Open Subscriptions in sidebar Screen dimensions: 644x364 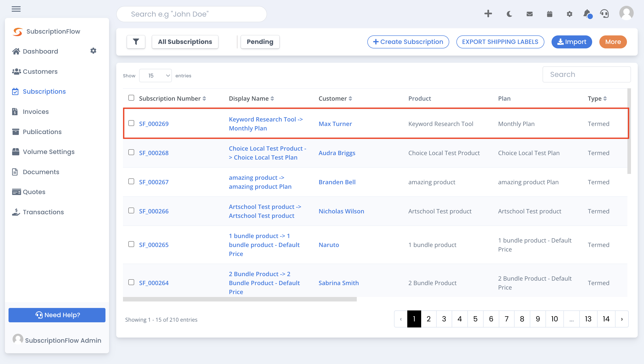(39, 91)
